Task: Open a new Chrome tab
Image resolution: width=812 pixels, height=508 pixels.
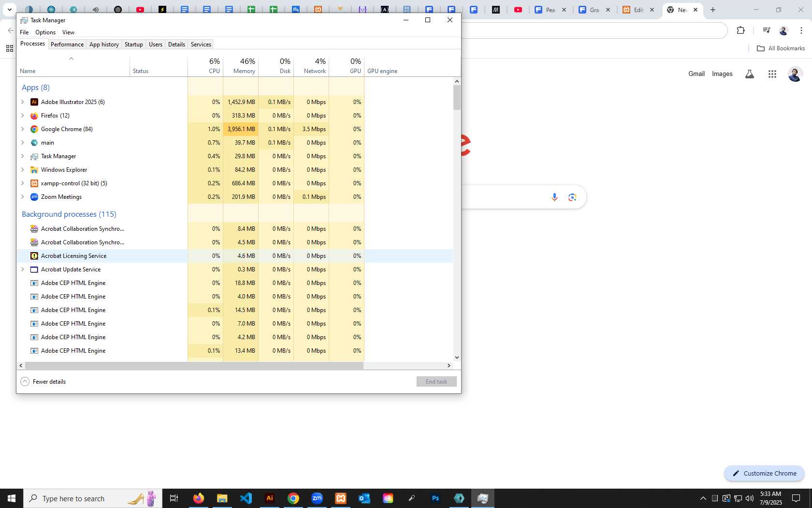Action: pos(713,10)
